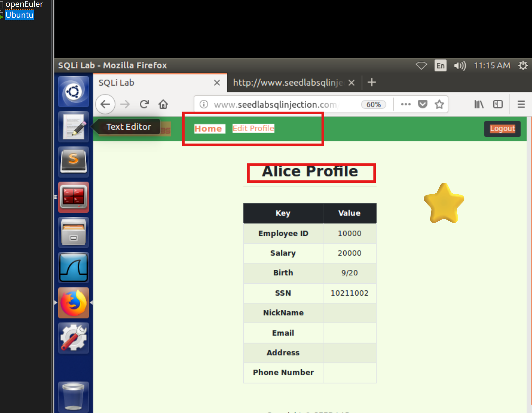Click the Birth value 9/20
532x413 pixels.
pyautogui.click(x=349, y=273)
